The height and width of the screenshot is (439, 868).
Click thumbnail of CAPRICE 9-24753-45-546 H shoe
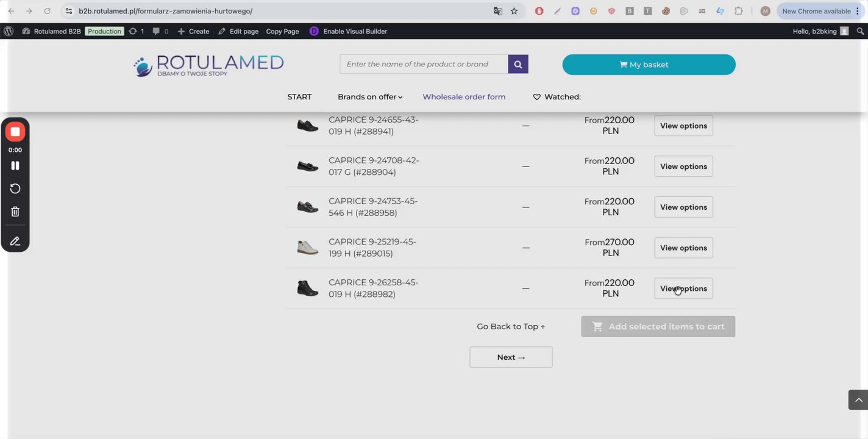tap(308, 207)
